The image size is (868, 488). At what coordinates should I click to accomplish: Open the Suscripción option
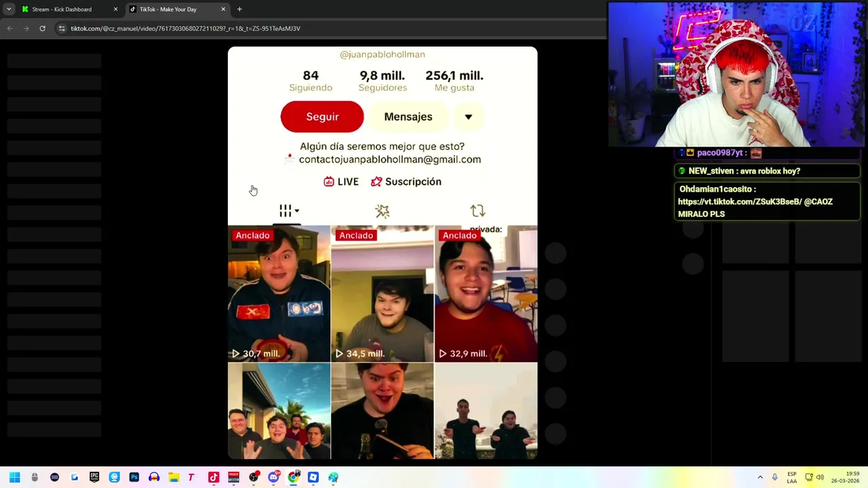click(406, 182)
